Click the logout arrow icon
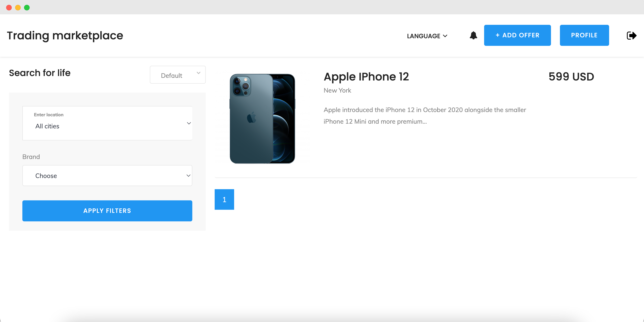Viewport: 644px width, 322px height. tap(631, 36)
